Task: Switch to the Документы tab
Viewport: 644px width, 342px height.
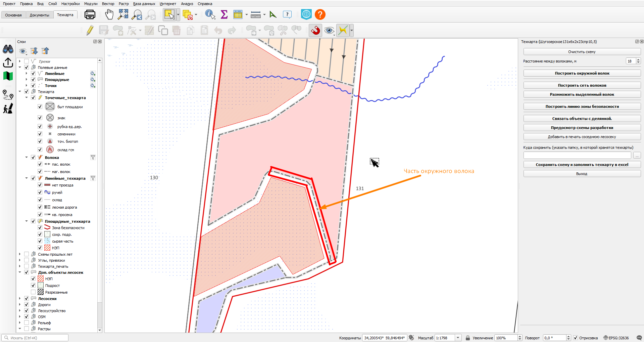Action: coord(39,15)
